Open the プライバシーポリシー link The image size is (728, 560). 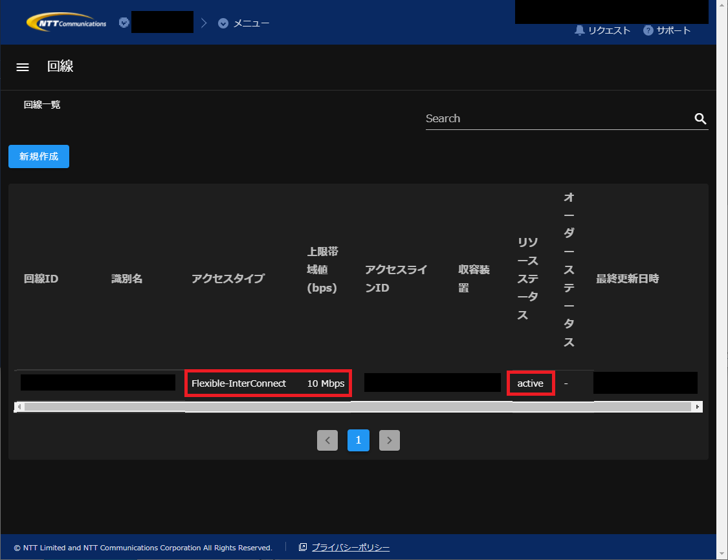coord(351,548)
